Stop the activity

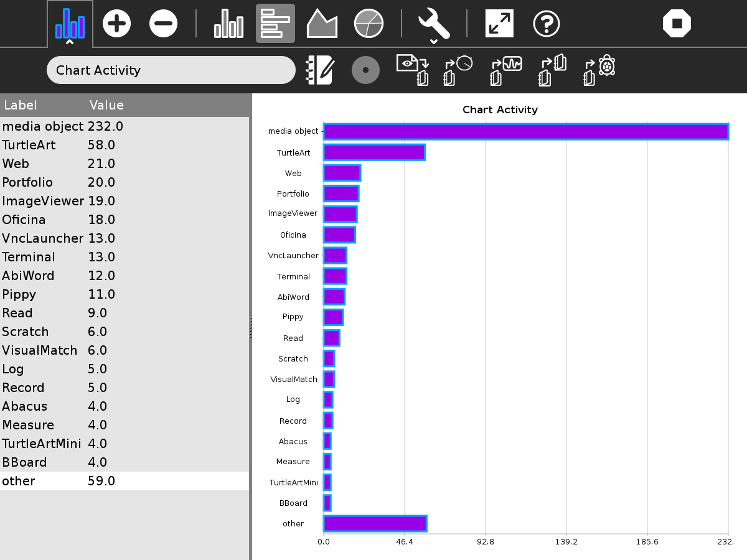pos(677,24)
